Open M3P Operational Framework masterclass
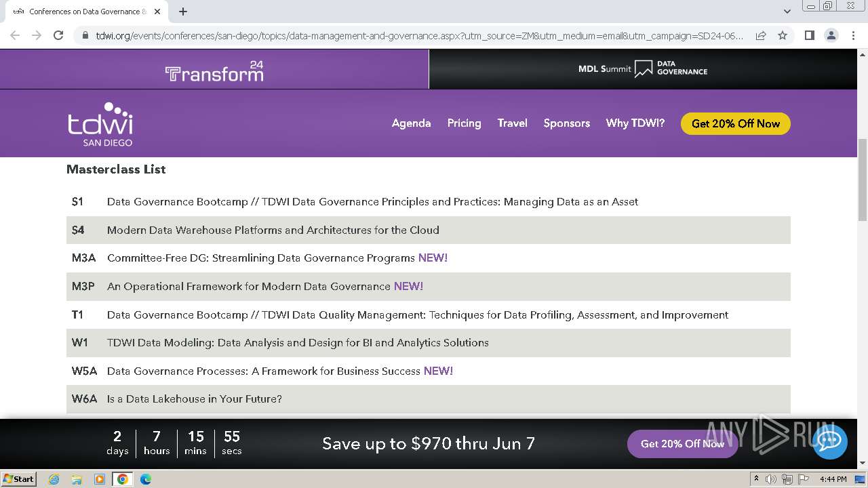The height and width of the screenshot is (488, 868). coord(249,287)
